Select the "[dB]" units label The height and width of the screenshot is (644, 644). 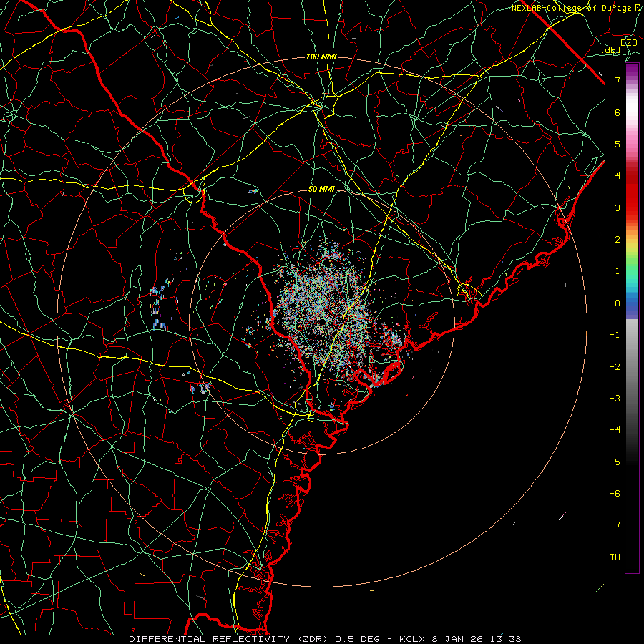610,49
